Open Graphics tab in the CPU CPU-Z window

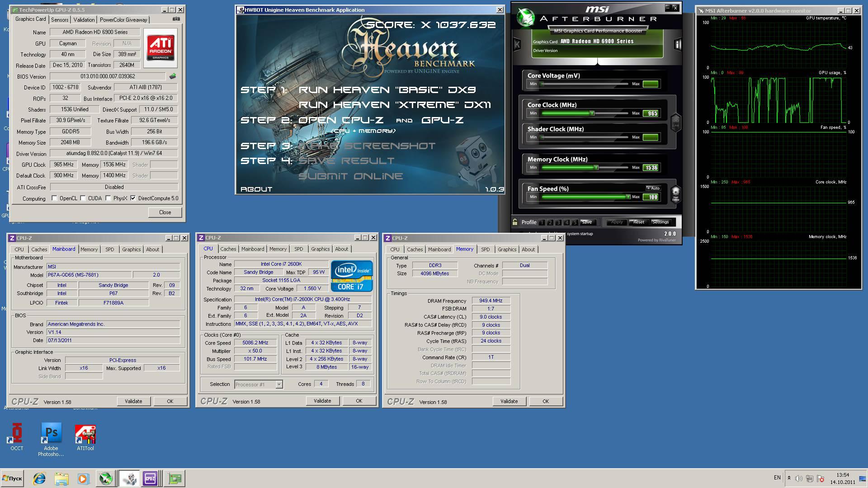pos(320,249)
